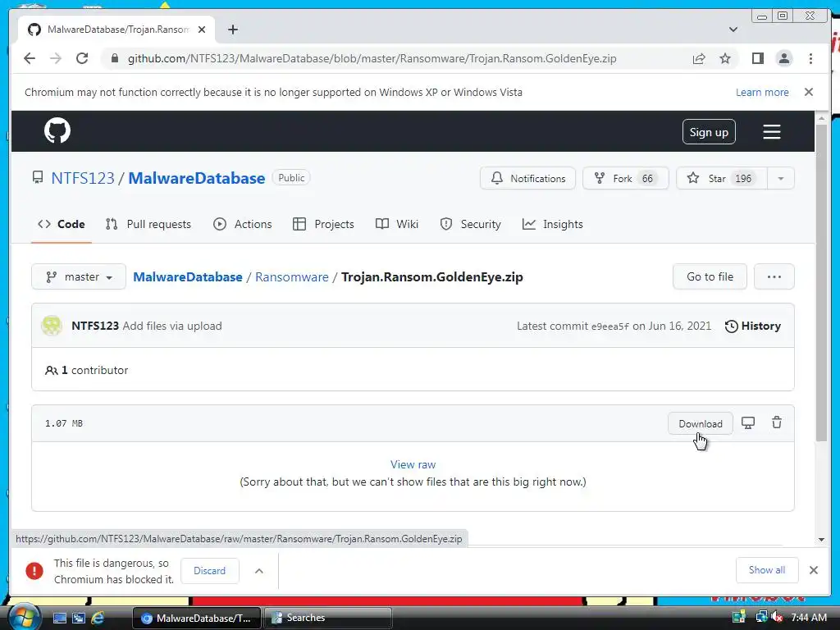This screenshot has height=630, width=840.
Task: Dismiss the unsupported Windows notice
Action: 809,92
